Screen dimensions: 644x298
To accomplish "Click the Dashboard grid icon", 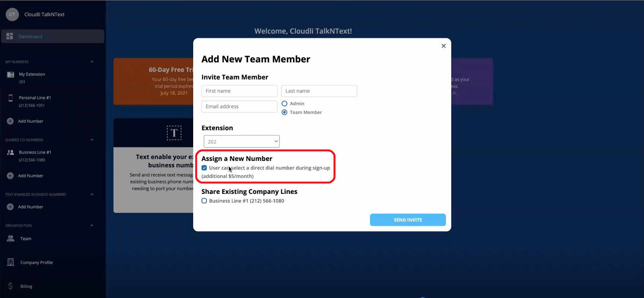I will tap(10, 36).
